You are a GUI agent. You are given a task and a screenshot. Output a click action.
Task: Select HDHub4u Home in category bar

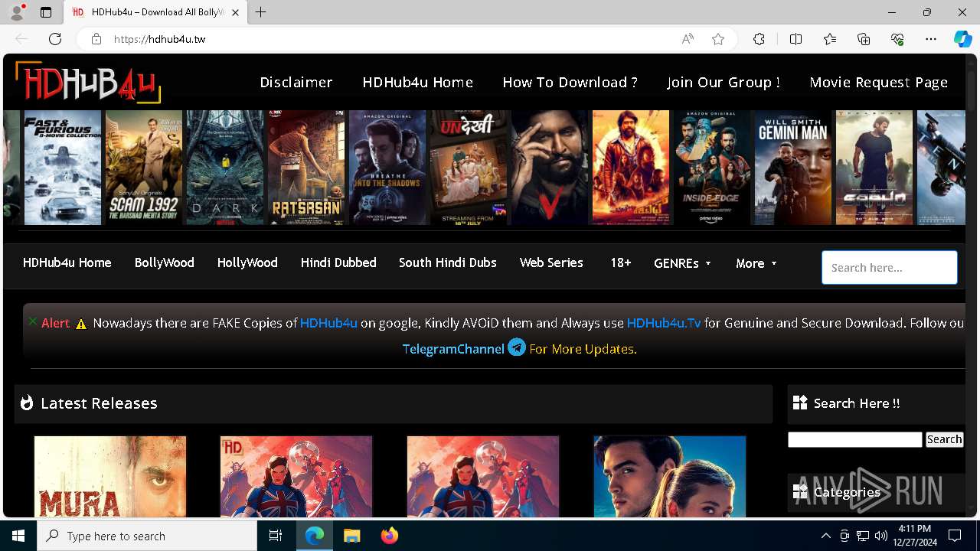pyautogui.click(x=67, y=262)
